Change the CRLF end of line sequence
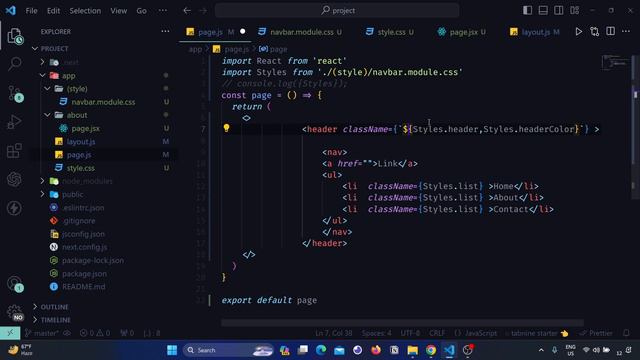Screen dimensions: 640x360 (437, 333)
